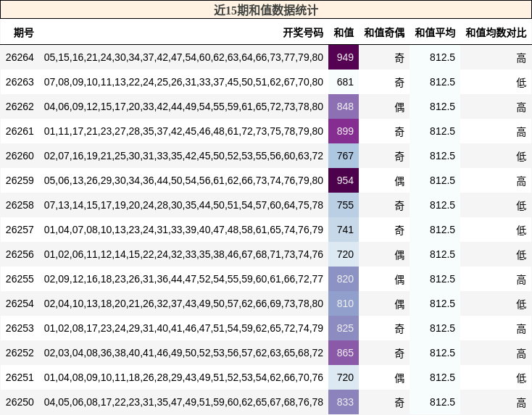Select the 期号 column header
The width and height of the screenshot is (532, 415).
click(x=24, y=33)
